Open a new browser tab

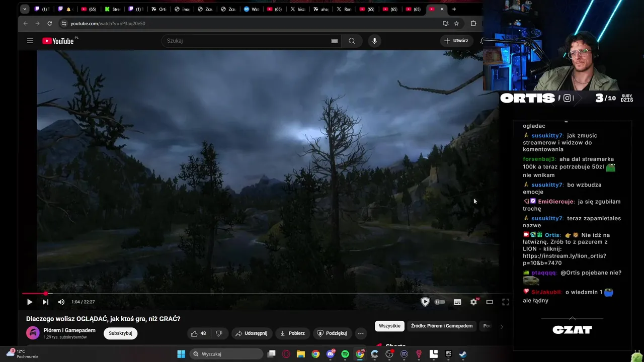point(454,9)
